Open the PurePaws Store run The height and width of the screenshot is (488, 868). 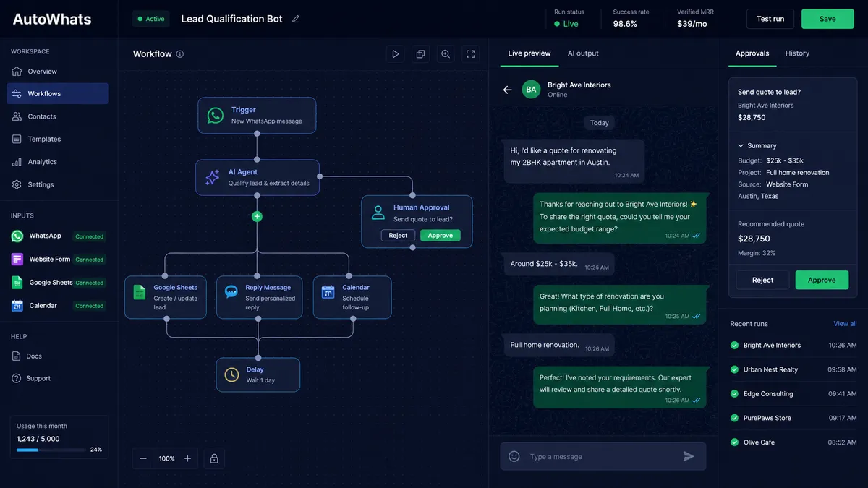tap(793, 418)
